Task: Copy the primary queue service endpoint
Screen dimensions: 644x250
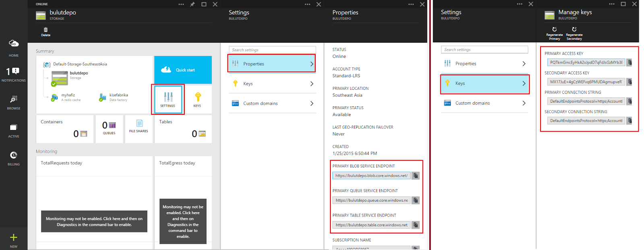Action: click(x=416, y=200)
